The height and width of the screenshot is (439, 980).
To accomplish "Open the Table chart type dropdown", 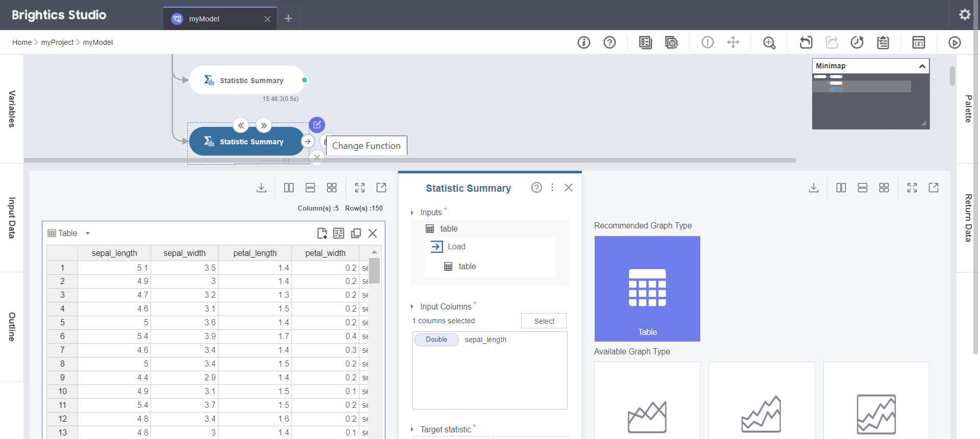I will (88, 233).
